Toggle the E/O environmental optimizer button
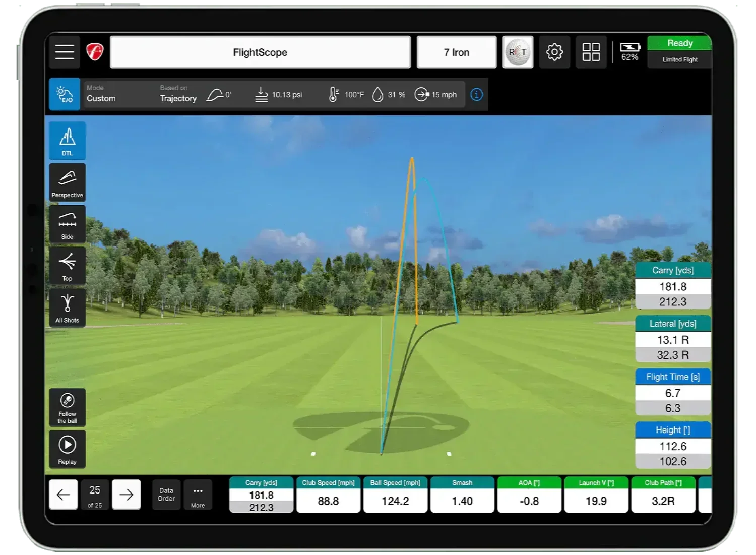756x555 pixels. pyautogui.click(x=65, y=94)
